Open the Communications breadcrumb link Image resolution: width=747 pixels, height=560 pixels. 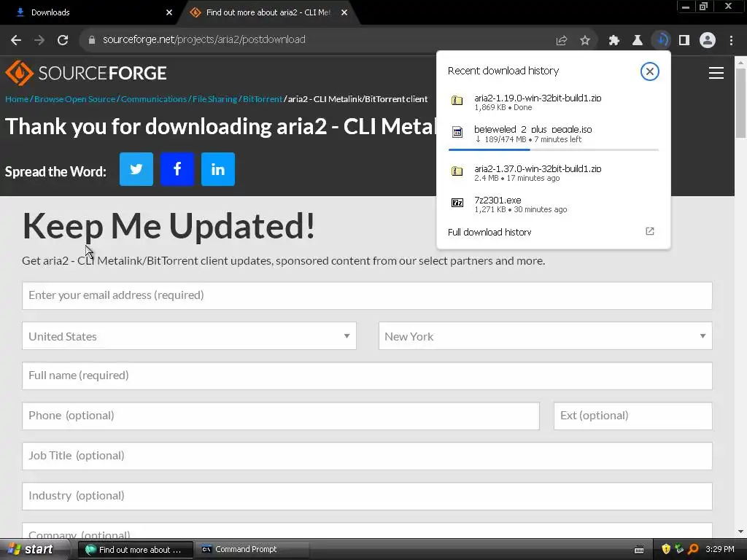[x=154, y=99]
